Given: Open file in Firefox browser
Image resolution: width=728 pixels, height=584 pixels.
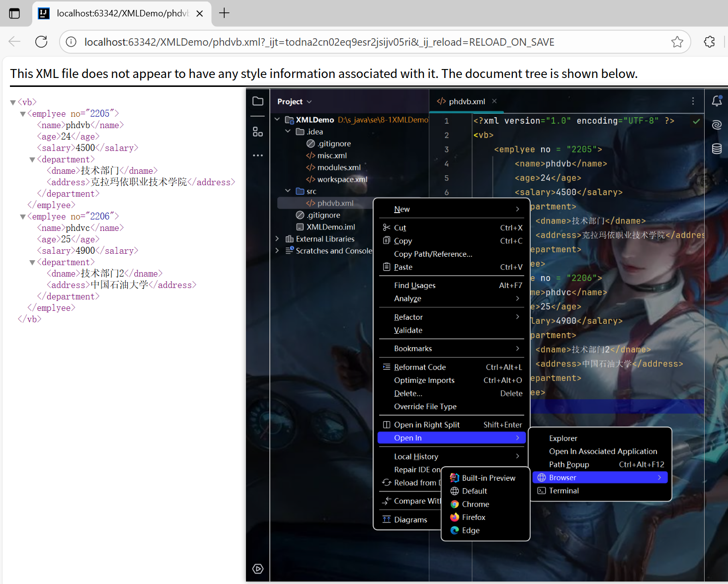Looking at the screenshot, I should click(x=485, y=517).
